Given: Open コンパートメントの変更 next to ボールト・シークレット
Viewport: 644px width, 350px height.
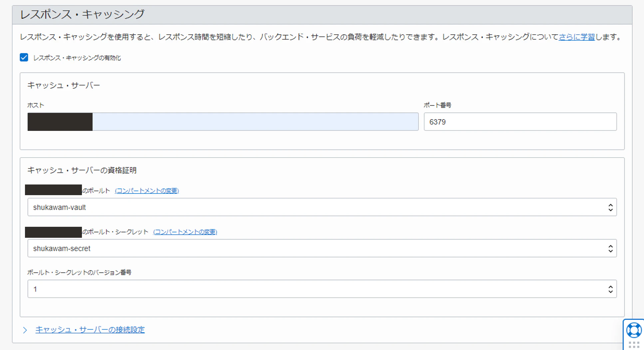Looking at the screenshot, I should (x=185, y=232).
